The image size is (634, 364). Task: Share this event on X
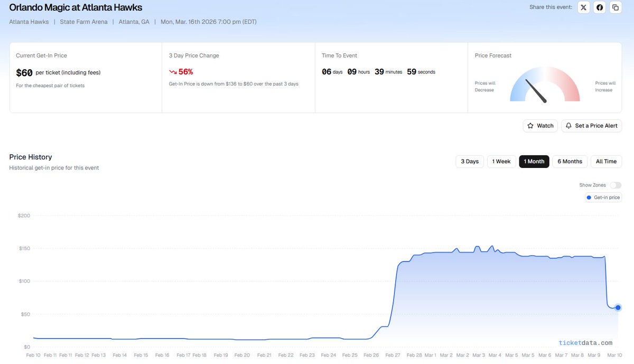click(583, 7)
